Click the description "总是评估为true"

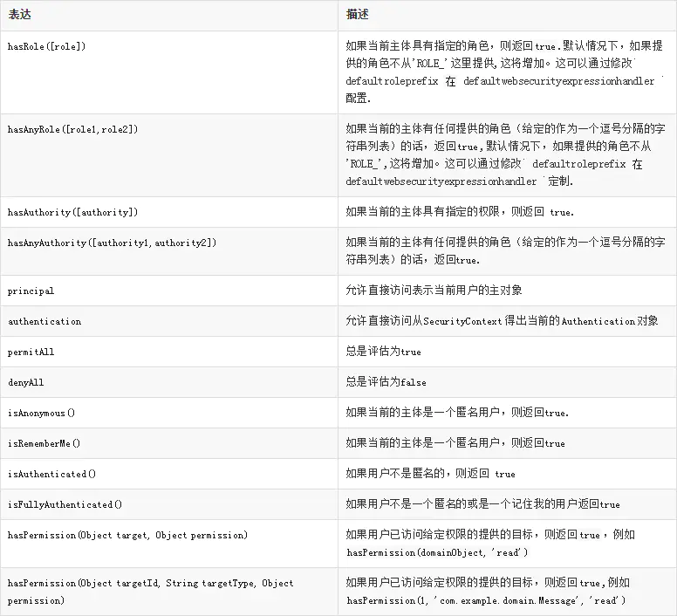click(383, 352)
